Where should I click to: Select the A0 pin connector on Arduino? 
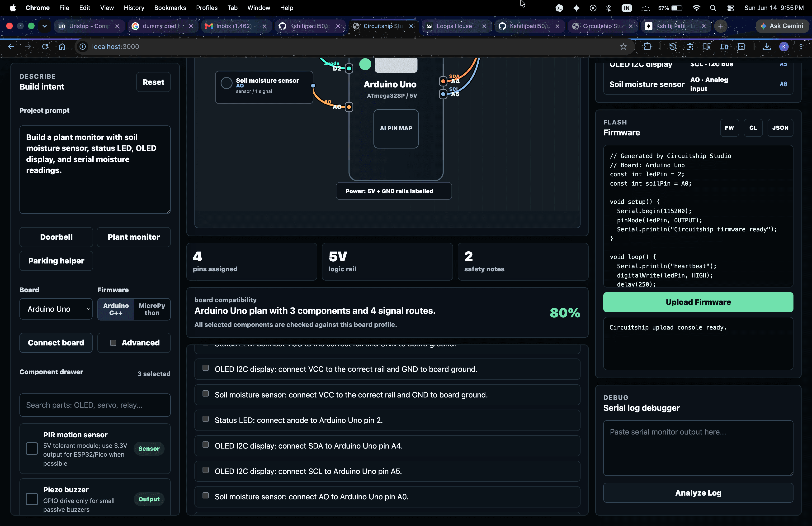tap(349, 107)
